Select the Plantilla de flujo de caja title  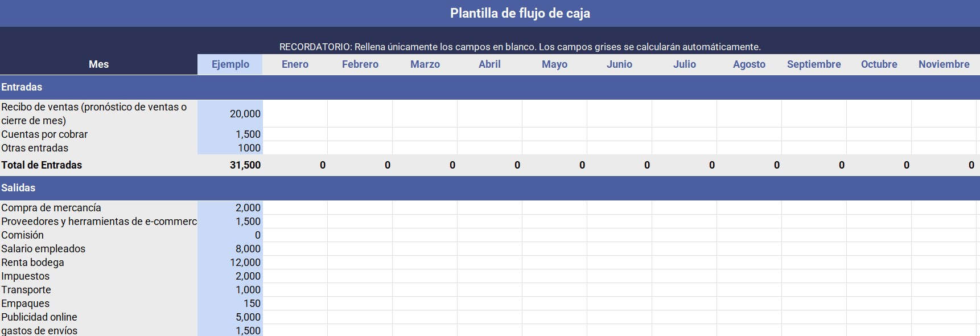[520, 13]
